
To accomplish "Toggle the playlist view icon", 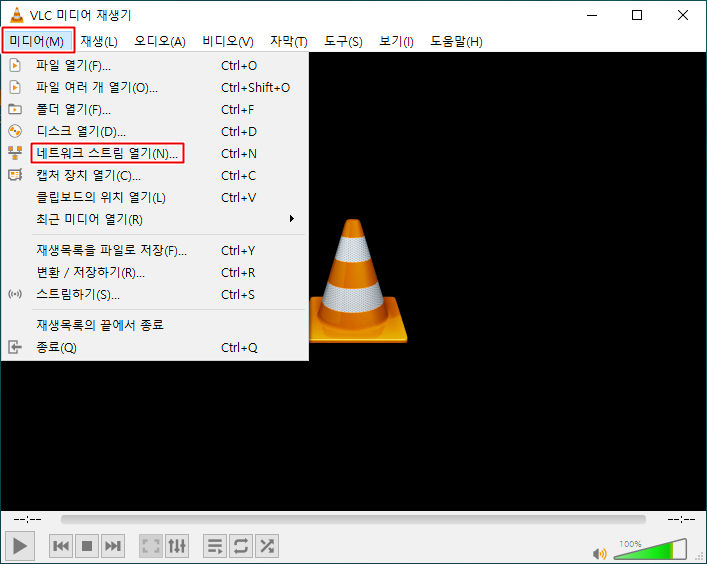I will click(x=215, y=546).
